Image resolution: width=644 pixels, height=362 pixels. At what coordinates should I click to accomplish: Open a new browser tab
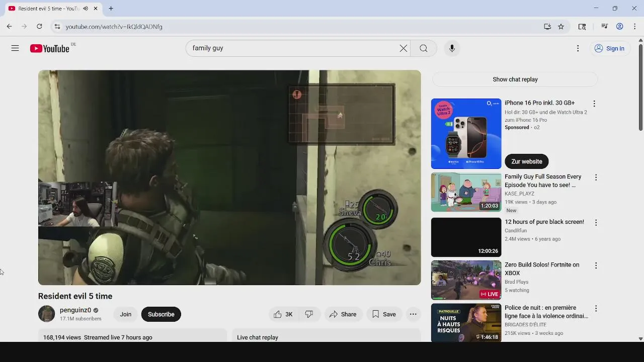pyautogui.click(x=111, y=9)
